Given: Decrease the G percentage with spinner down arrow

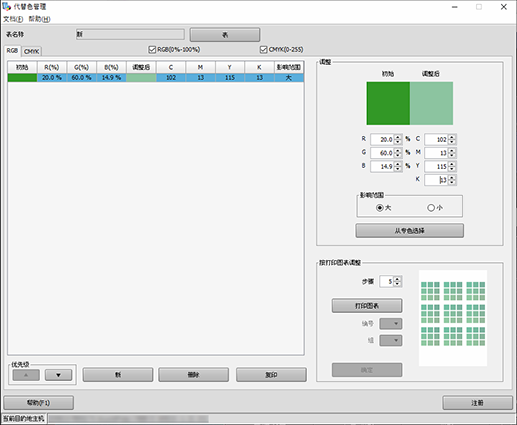Looking at the screenshot, I should tap(397, 155).
